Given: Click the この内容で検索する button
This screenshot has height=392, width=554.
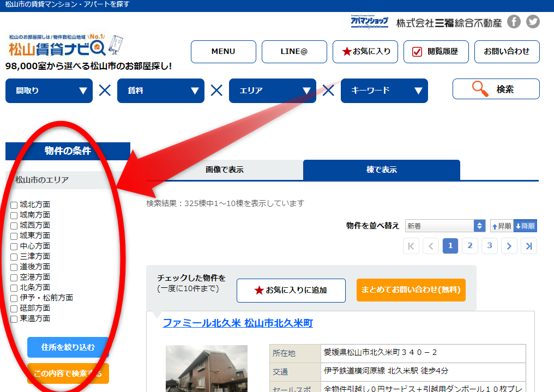Looking at the screenshot, I should [68, 373].
